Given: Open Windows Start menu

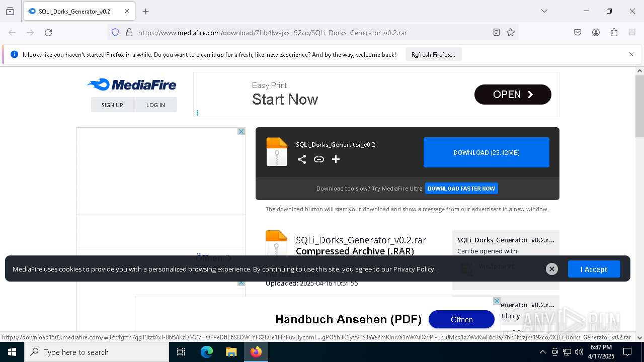Looking at the screenshot, I should point(12,352).
